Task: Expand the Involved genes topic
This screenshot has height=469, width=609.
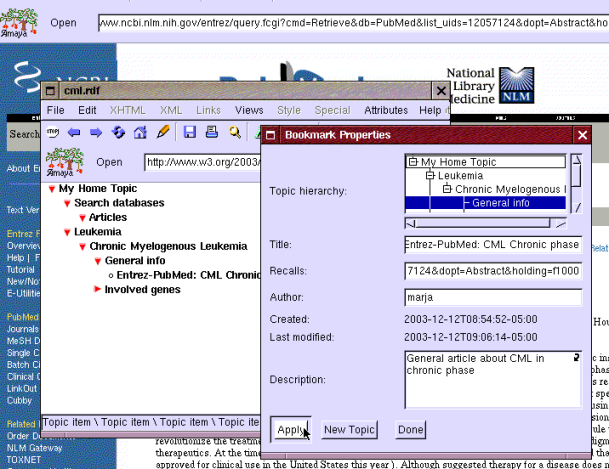Action: point(97,290)
